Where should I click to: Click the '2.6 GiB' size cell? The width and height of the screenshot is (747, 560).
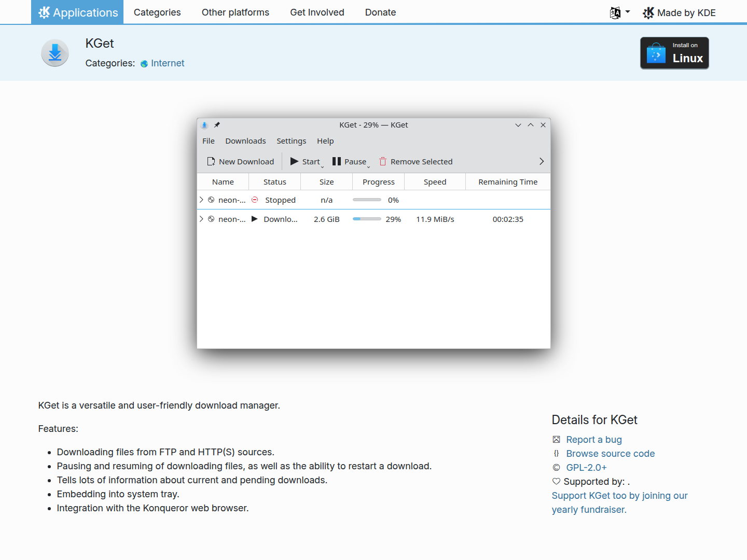pyautogui.click(x=327, y=219)
